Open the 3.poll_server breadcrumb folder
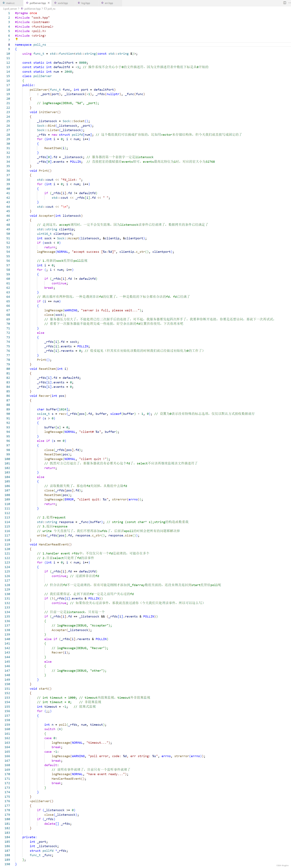 10,9
